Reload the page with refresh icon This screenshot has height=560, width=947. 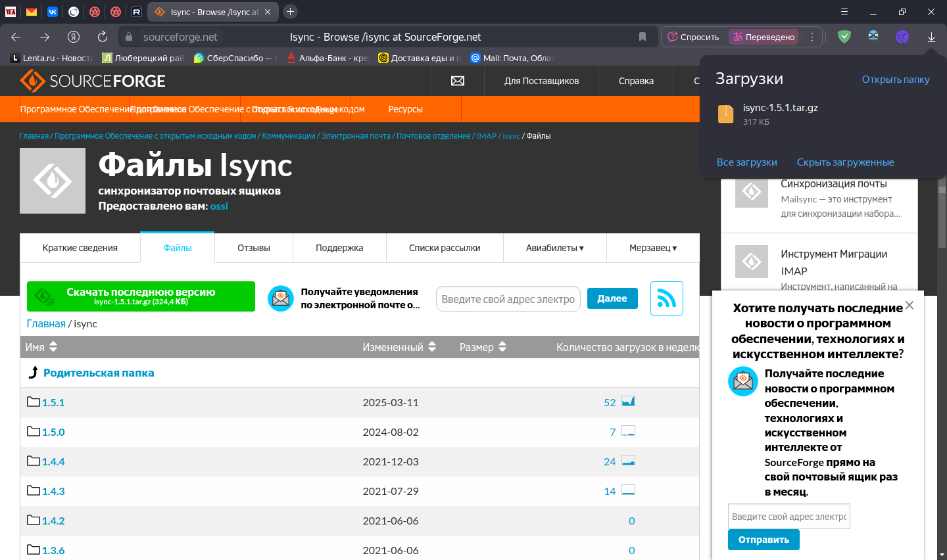tap(103, 37)
